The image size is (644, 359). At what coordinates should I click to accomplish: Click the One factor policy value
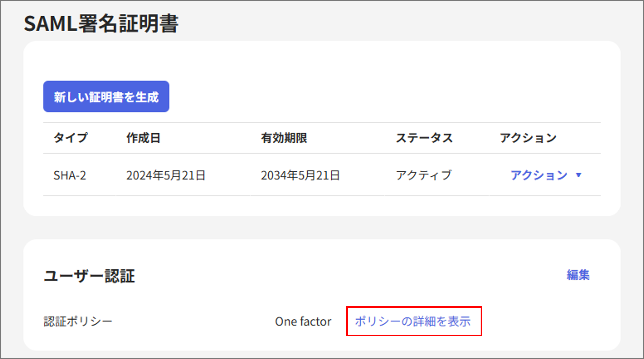(x=303, y=322)
